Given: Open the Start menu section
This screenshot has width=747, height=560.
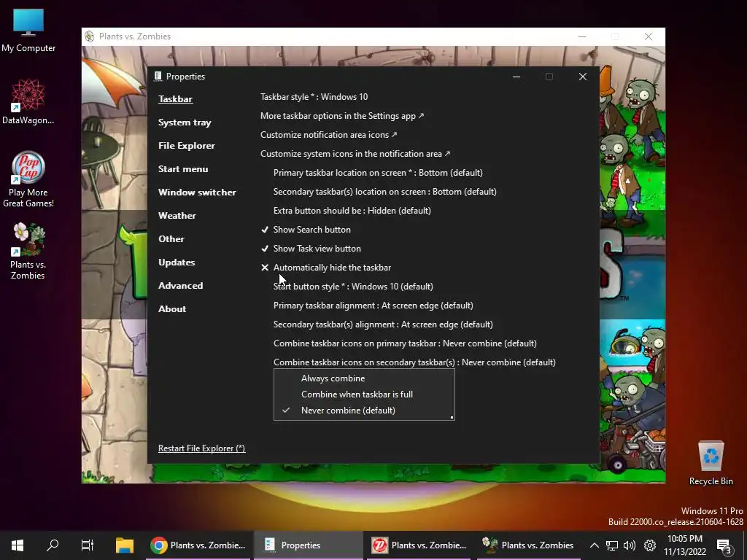Looking at the screenshot, I should click(x=183, y=169).
